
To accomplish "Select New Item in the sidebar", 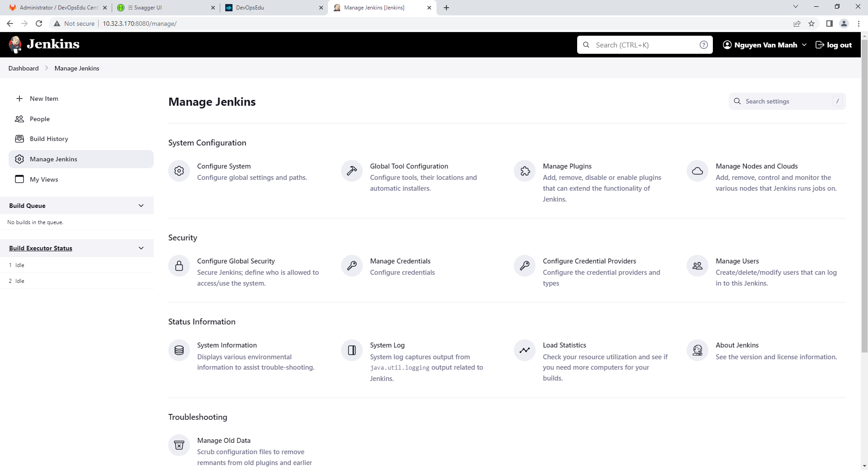I will tap(44, 99).
